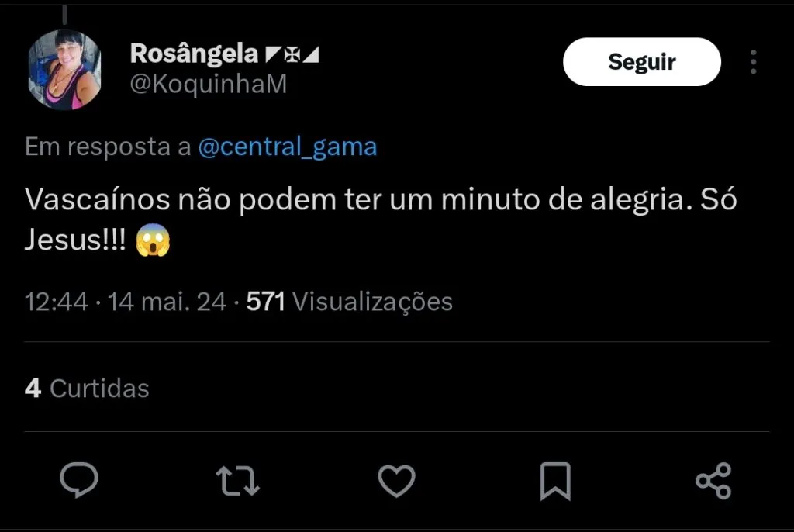Screen dimensions: 794x532
Task: Click the '14 mai. 24' date
Action: coord(168,302)
